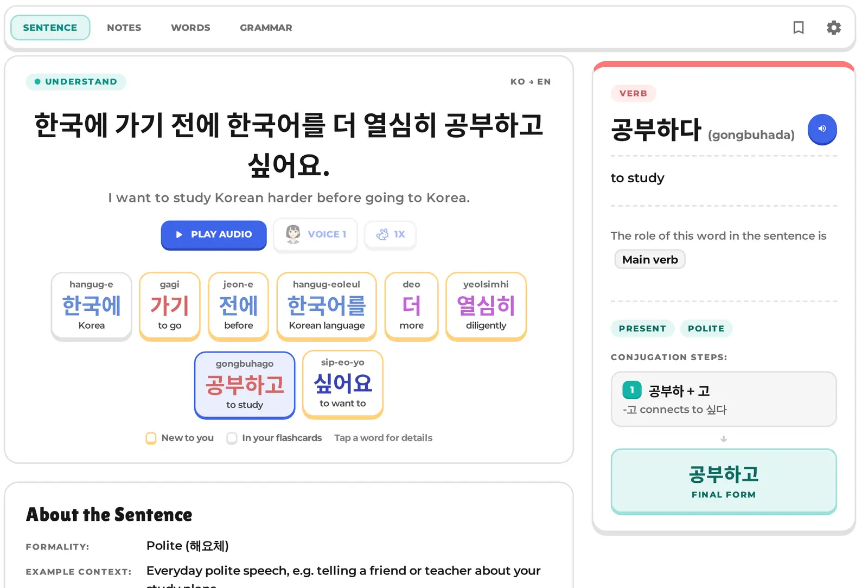Tap the word card 가기 (to go)
The height and width of the screenshot is (588, 868).
(x=170, y=306)
